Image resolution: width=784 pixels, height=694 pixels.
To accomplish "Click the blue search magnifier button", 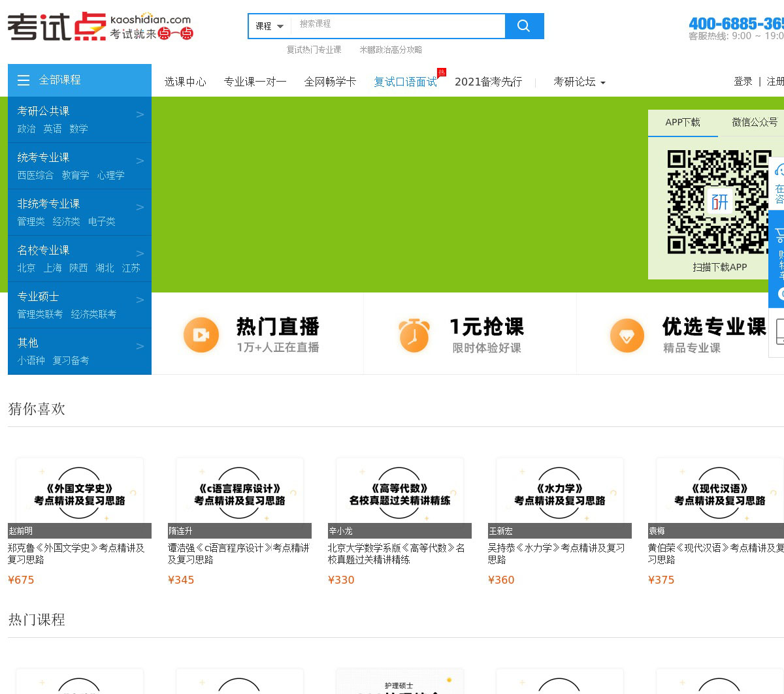I will (524, 26).
